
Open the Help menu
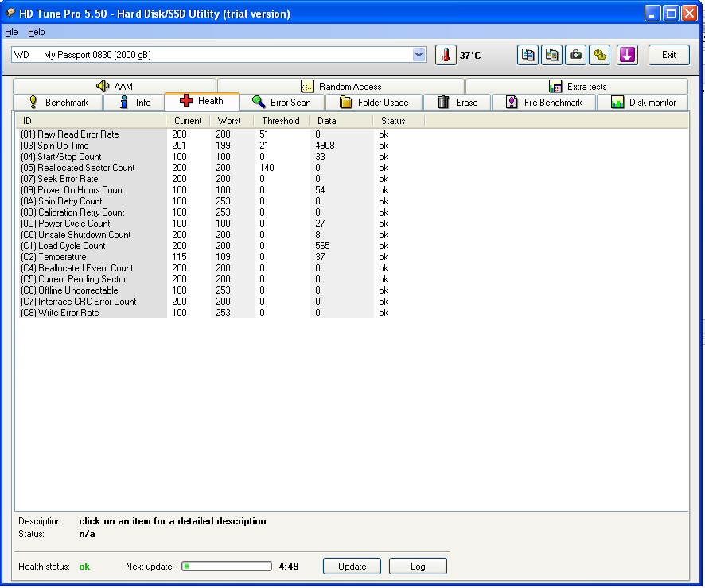pyautogui.click(x=36, y=32)
